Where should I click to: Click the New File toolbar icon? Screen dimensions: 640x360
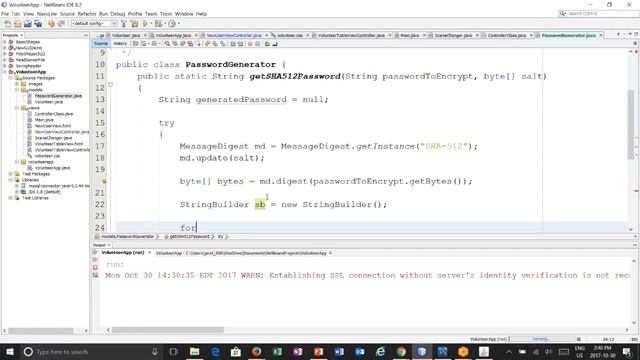(7, 24)
